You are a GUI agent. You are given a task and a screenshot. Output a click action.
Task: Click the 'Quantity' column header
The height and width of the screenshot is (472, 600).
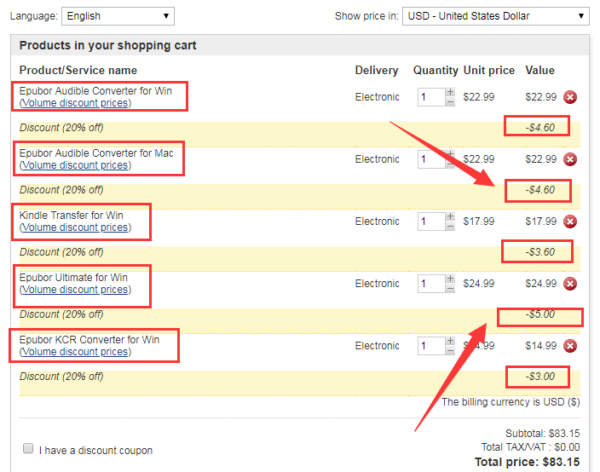click(435, 70)
